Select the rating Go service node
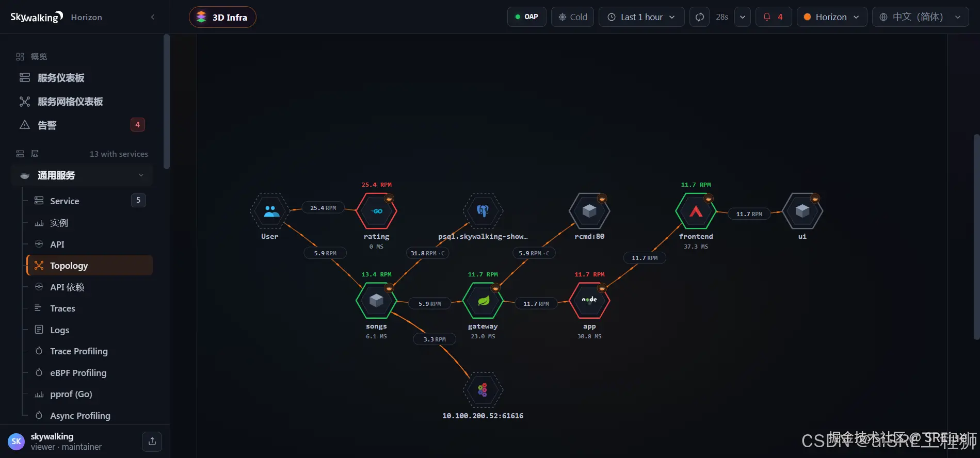980x458 pixels. (377, 211)
